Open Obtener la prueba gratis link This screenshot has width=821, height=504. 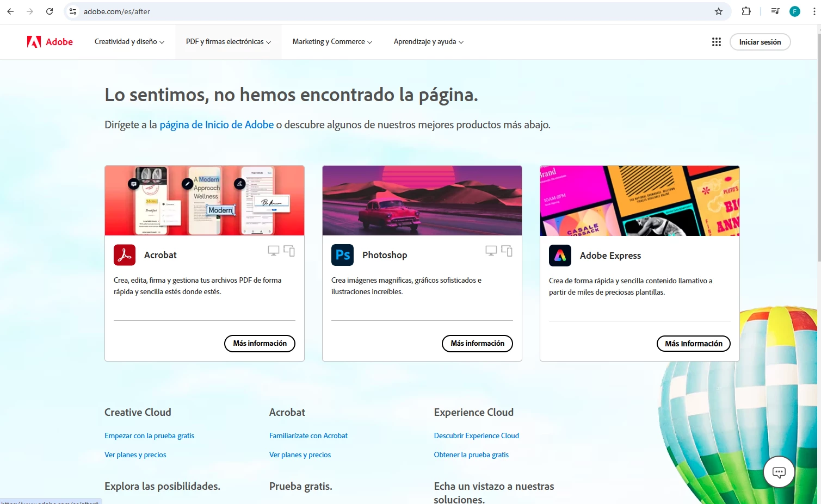pos(471,455)
